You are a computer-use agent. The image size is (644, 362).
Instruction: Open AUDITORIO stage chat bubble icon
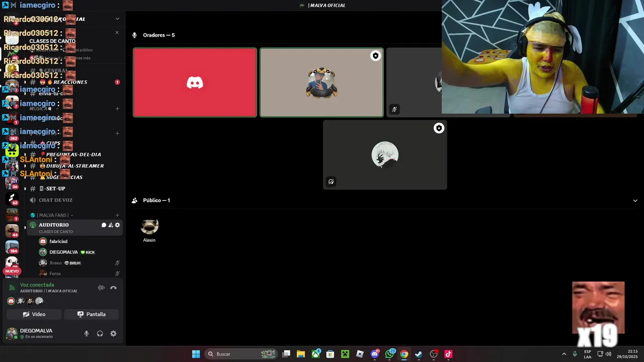click(104, 225)
